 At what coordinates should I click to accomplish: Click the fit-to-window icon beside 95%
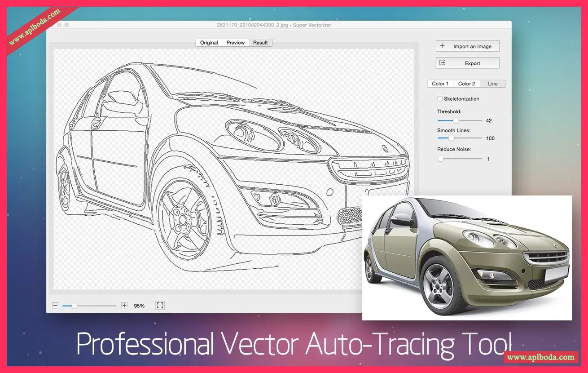coord(160,306)
